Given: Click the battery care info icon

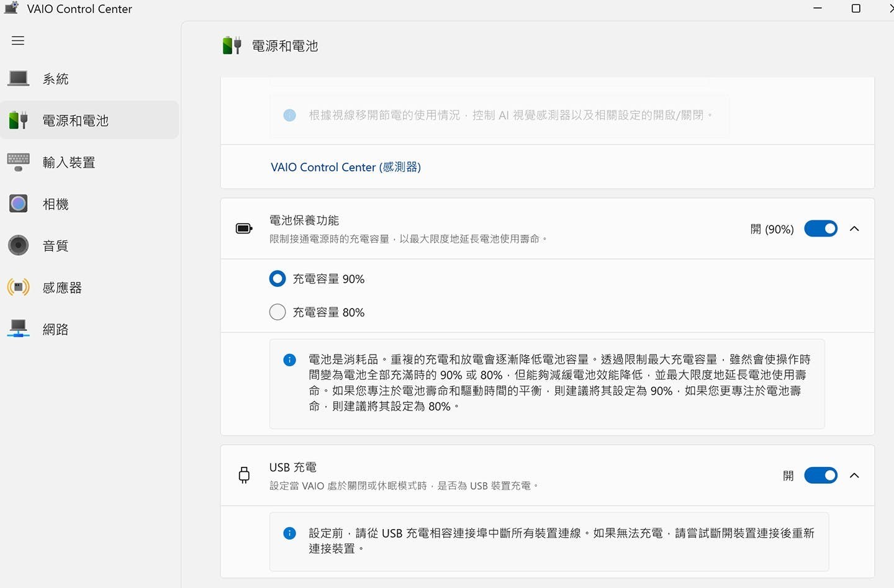Looking at the screenshot, I should point(289,360).
